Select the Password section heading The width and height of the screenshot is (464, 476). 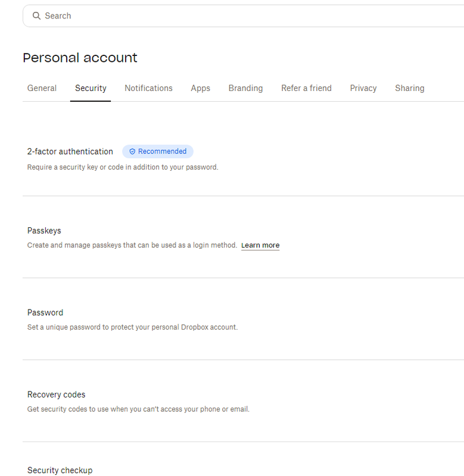[45, 313]
